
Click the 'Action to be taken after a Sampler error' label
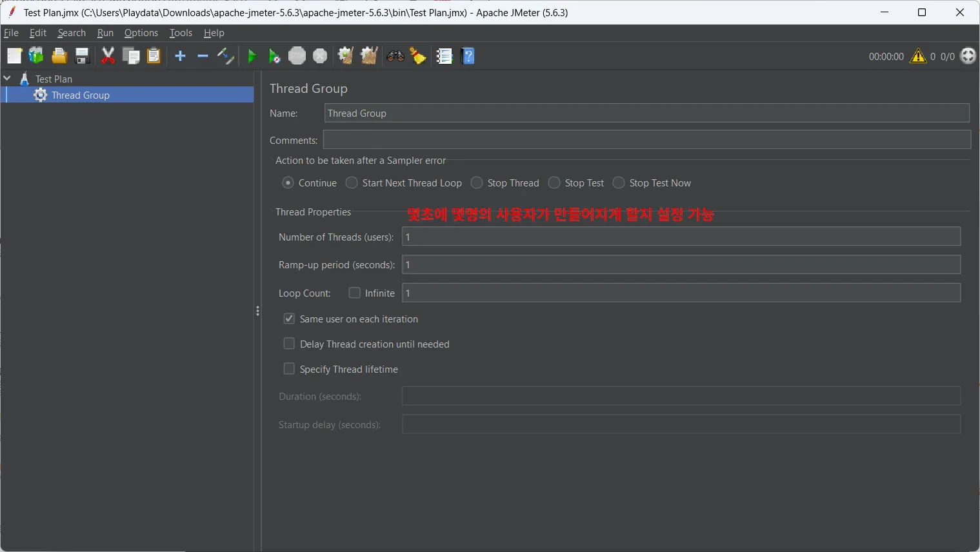(361, 161)
